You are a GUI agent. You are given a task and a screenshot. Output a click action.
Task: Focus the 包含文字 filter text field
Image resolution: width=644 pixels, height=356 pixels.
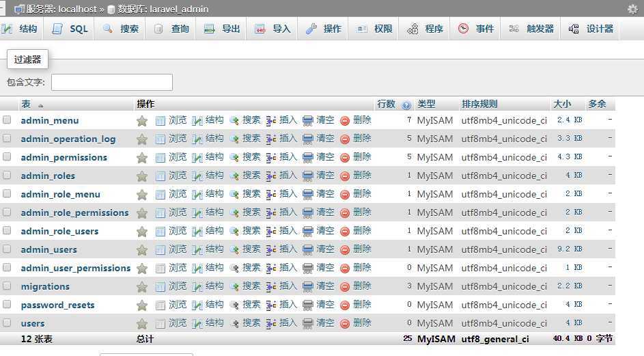tap(112, 82)
